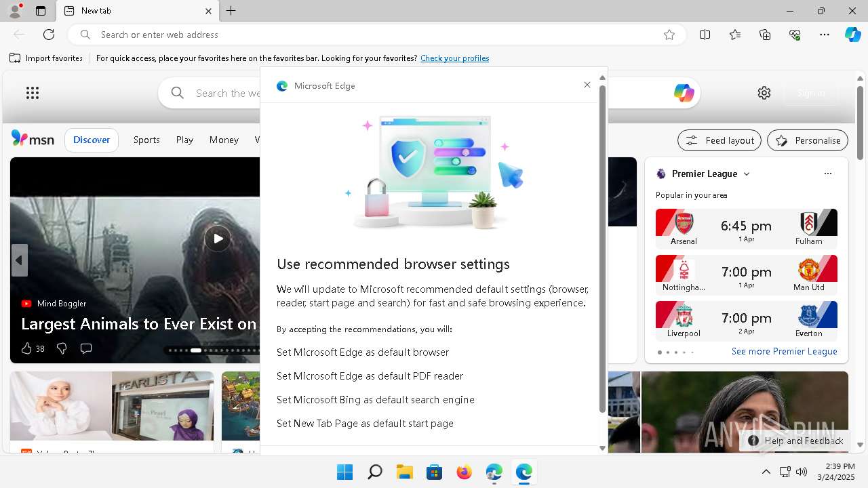Viewport: 868px width, 488px height.
Task: Close the Microsoft Edge dialog
Action: pos(587,85)
